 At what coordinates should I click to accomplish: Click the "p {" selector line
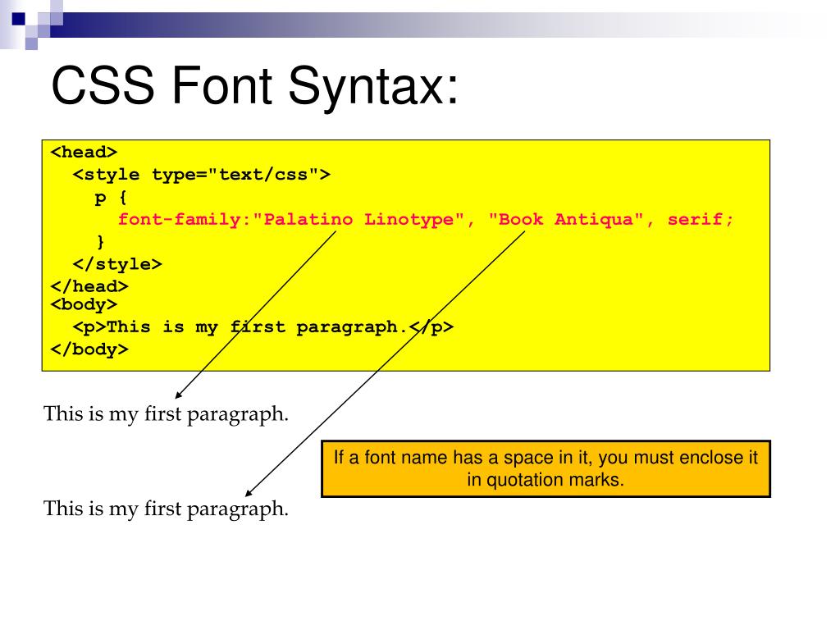pyautogui.click(x=111, y=197)
